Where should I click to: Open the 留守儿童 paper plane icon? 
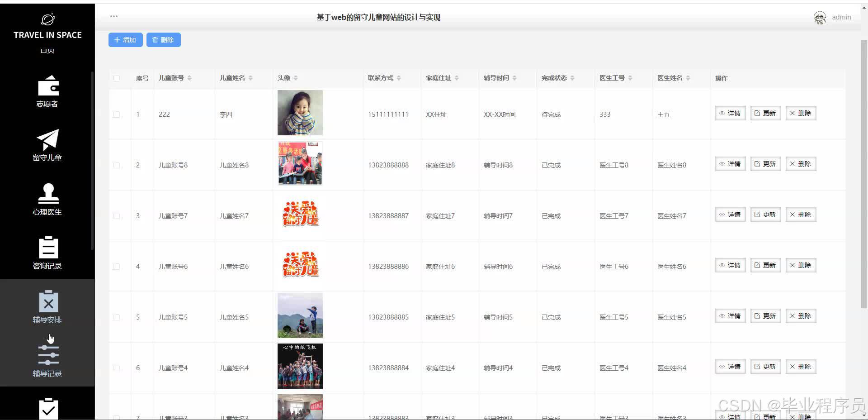tap(48, 139)
